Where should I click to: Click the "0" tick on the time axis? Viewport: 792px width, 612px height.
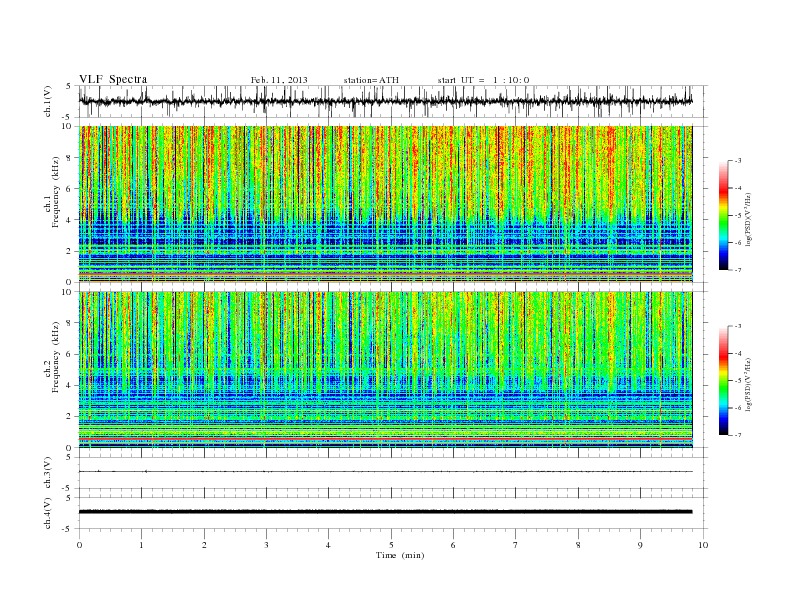pos(79,545)
